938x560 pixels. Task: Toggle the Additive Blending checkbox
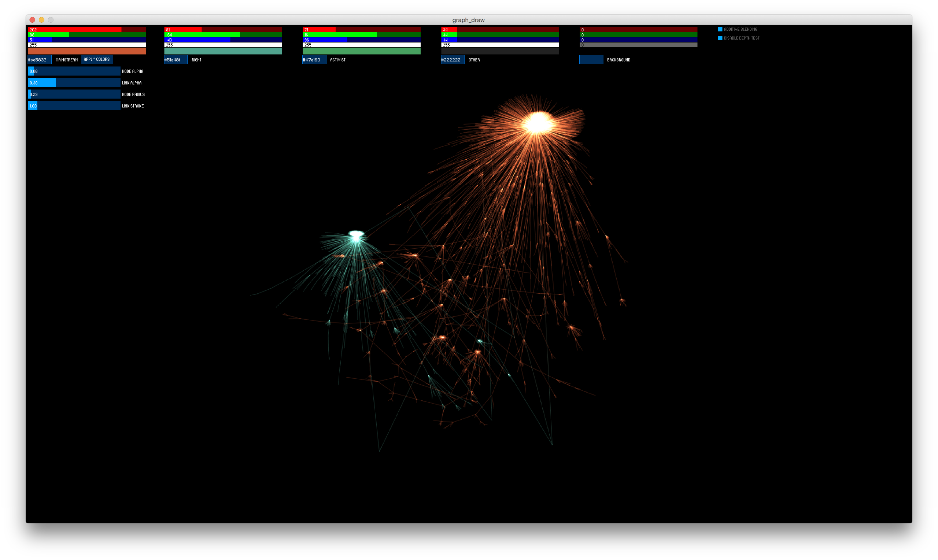720,29
